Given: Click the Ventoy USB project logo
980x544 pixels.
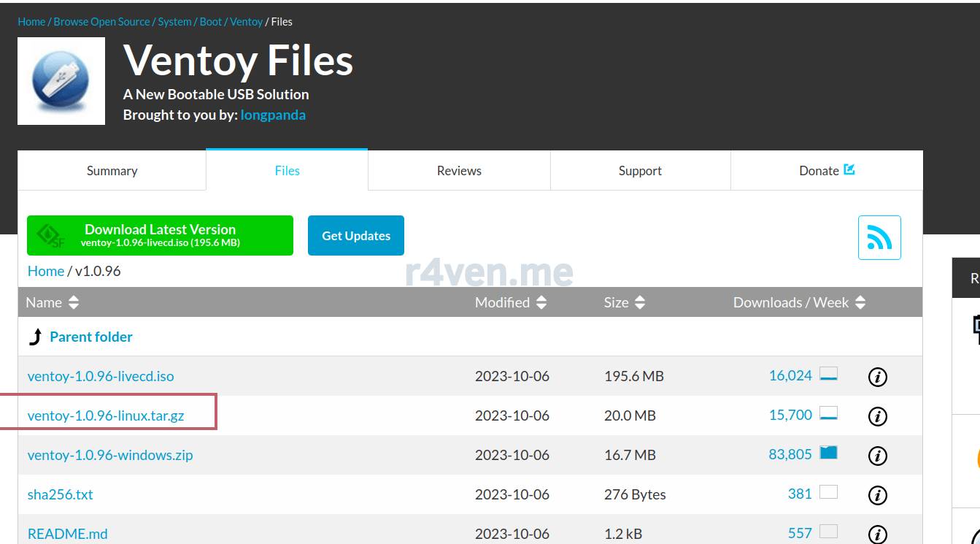Looking at the screenshot, I should click(61, 81).
